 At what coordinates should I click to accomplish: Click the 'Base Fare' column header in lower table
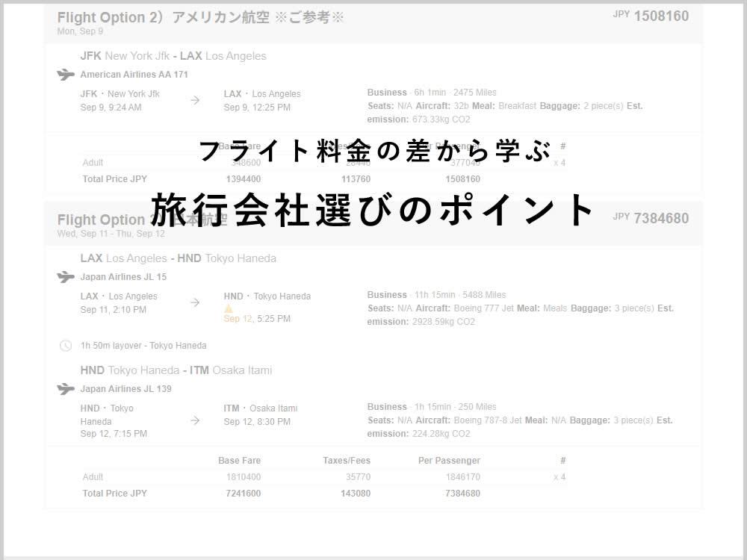coord(239,461)
